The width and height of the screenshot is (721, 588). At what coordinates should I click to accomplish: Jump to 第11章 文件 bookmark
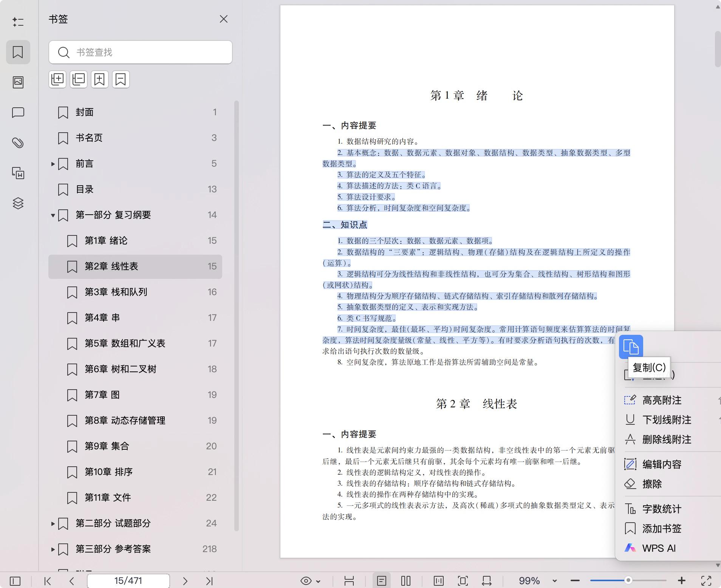pos(135,498)
